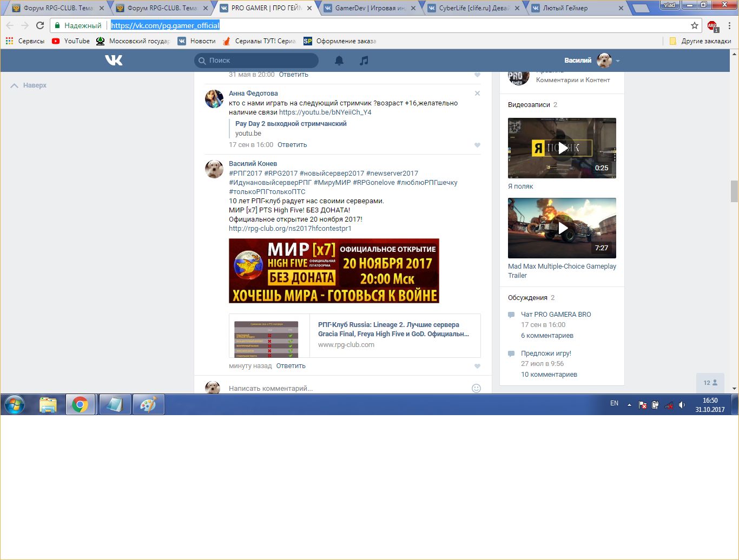
Task: Like Anna Fedotova's comment
Action: (477, 145)
